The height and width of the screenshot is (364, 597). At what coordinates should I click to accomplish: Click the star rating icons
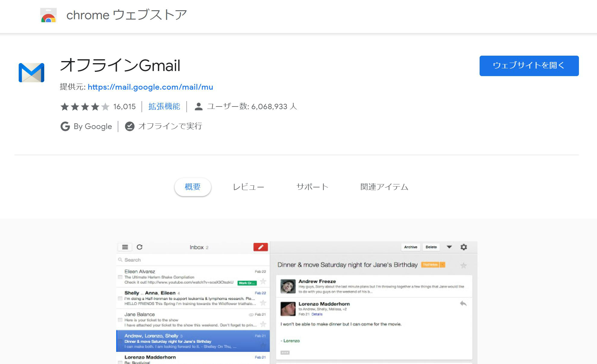pyautogui.click(x=85, y=107)
